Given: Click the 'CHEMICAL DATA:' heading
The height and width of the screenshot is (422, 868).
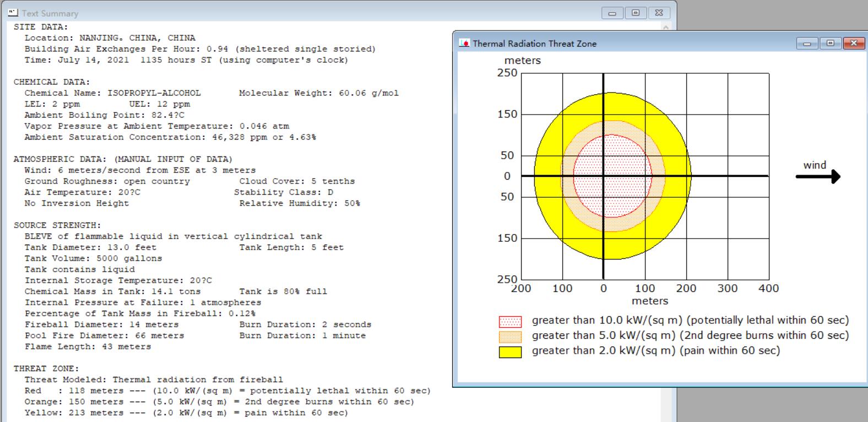Looking at the screenshot, I should (52, 82).
